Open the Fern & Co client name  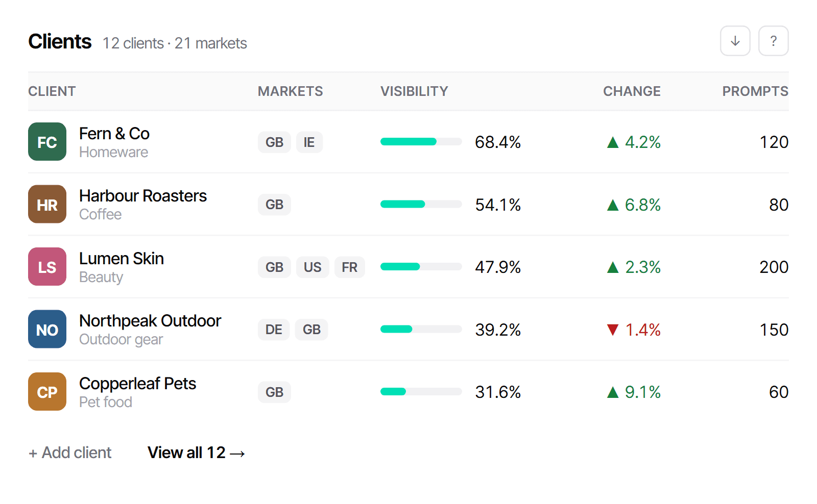(x=114, y=134)
